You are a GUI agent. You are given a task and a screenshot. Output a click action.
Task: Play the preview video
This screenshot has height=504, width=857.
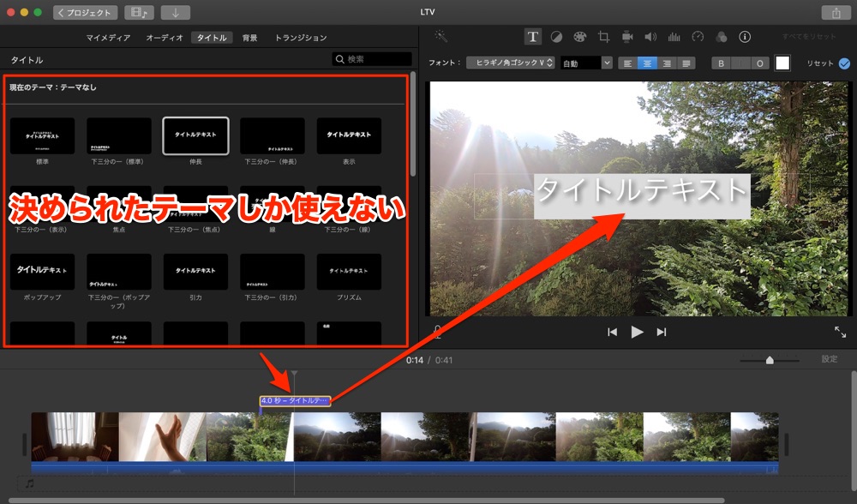[x=637, y=332]
